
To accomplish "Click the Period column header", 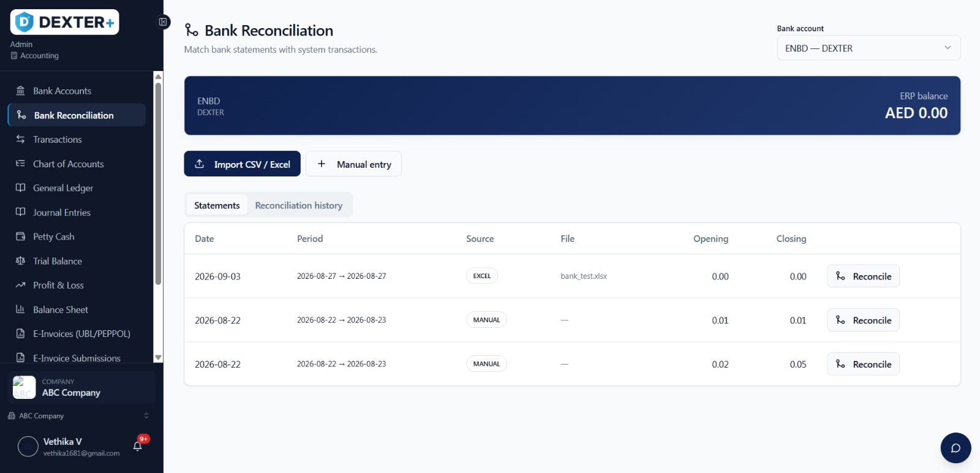I will (310, 239).
